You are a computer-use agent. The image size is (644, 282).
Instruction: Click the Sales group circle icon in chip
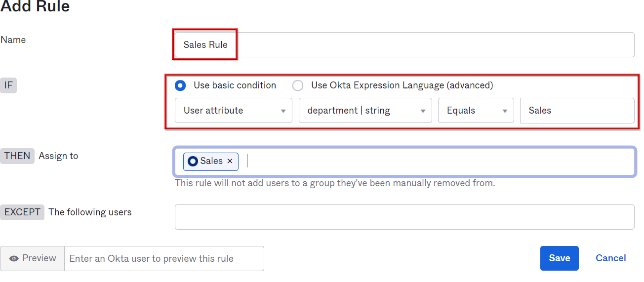[x=193, y=161]
